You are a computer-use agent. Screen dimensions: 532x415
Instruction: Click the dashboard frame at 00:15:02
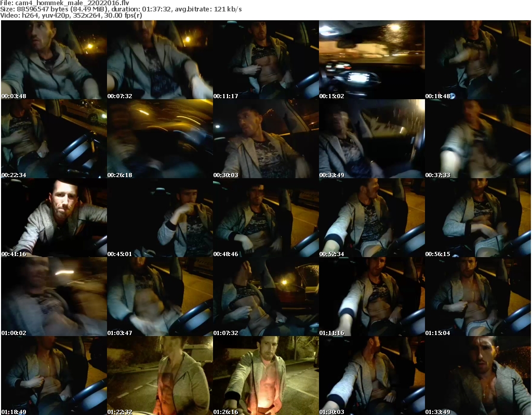372,60
